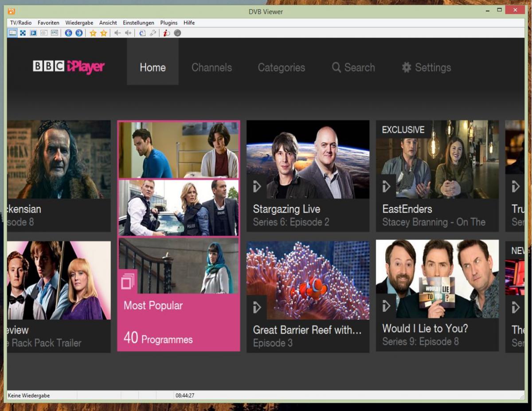
Task: Open The Rack Pack Trailer thumbnail
Action: click(59, 280)
